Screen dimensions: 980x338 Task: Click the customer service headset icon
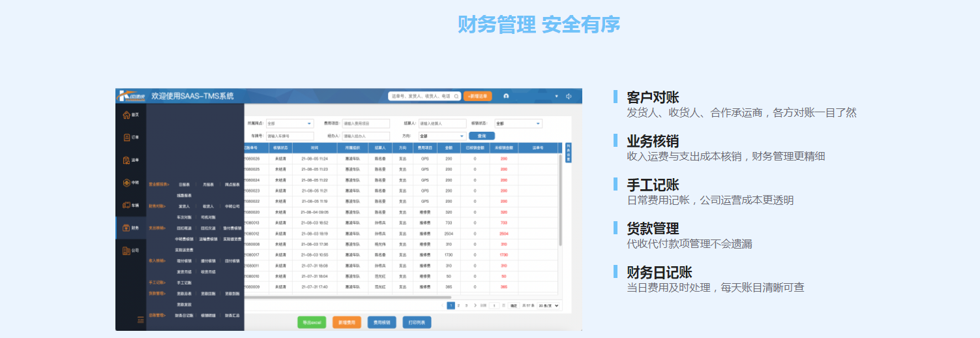click(506, 96)
